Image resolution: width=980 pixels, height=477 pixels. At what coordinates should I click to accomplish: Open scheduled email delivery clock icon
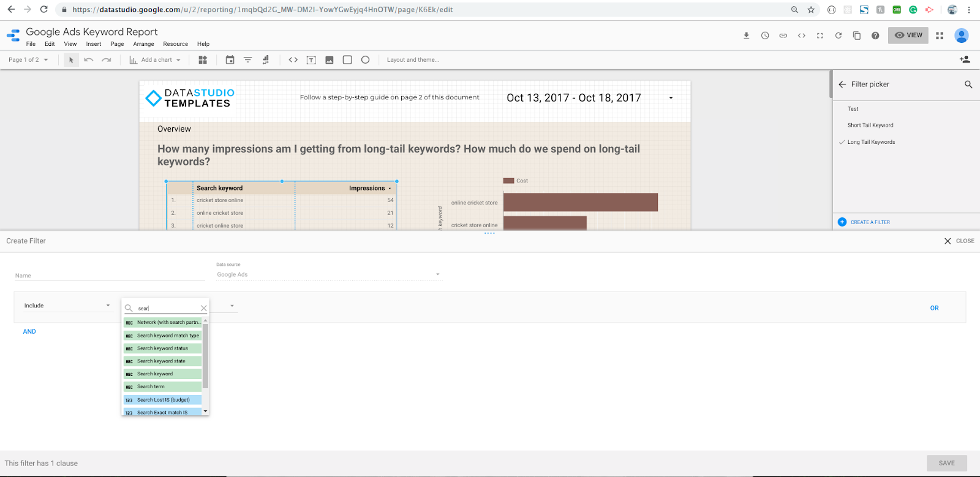coord(765,36)
